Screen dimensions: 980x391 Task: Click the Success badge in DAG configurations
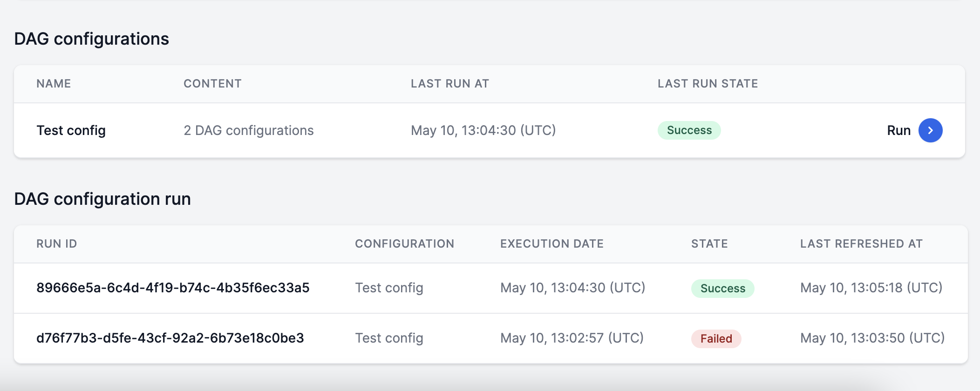point(689,130)
